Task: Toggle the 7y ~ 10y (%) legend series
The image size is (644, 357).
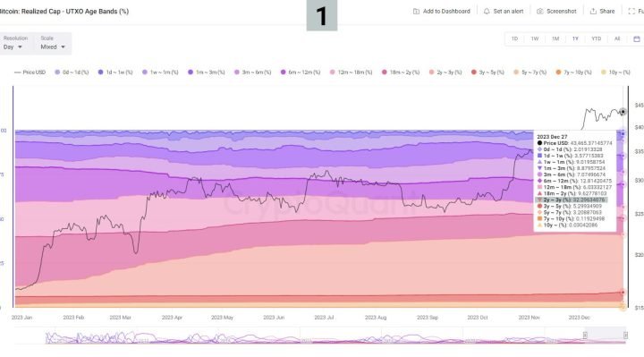Action: pyautogui.click(x=573, y=72)
